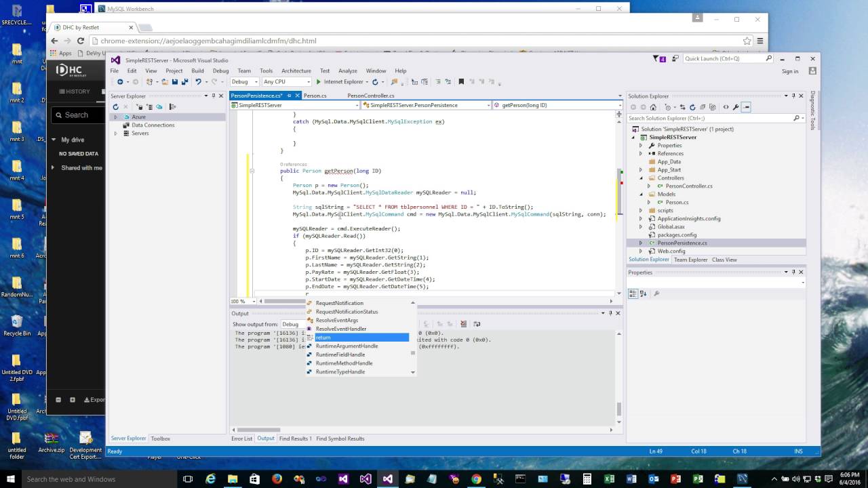Open Visual Studio from the taskbar
Image resolution: width=868 pixels, height=488 pixels.
[387, 479]
